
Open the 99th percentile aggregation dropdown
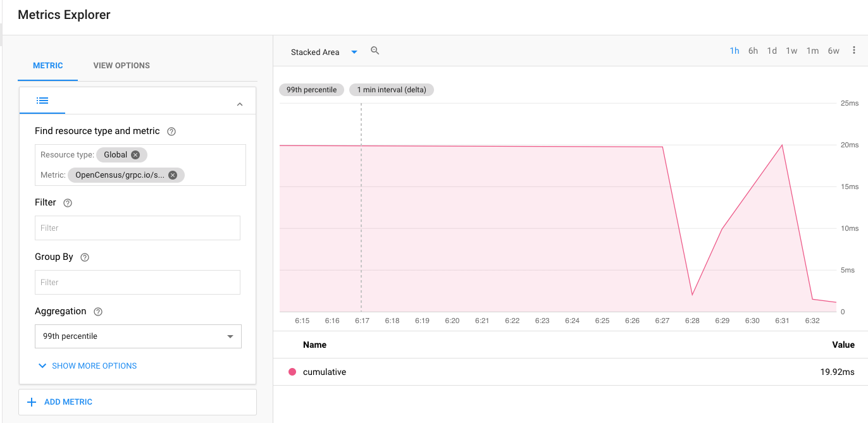pos(138,336)
